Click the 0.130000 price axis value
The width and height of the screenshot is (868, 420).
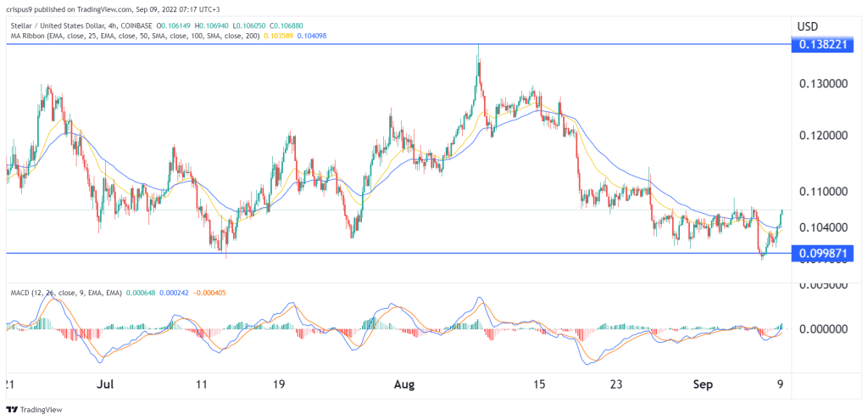coord(824,84)
